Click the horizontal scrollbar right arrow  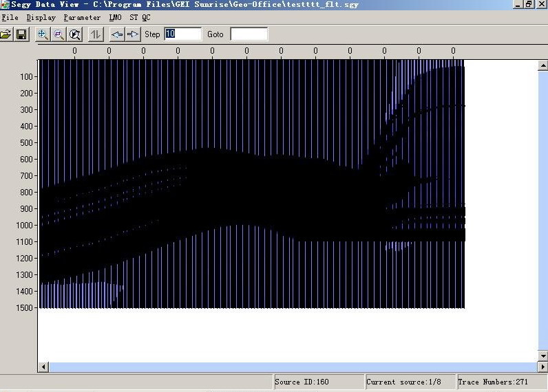tap(542, 367)
